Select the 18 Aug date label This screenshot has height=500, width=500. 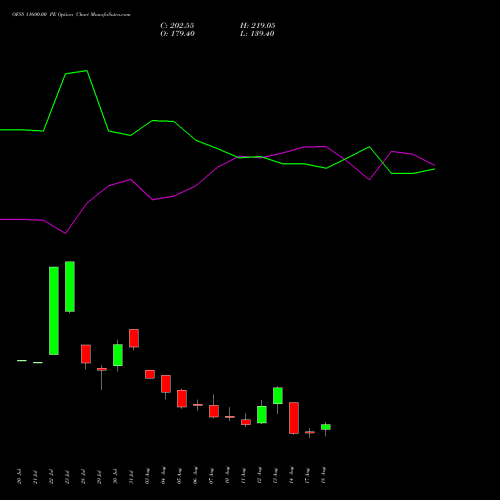click(x=323, y=476)
